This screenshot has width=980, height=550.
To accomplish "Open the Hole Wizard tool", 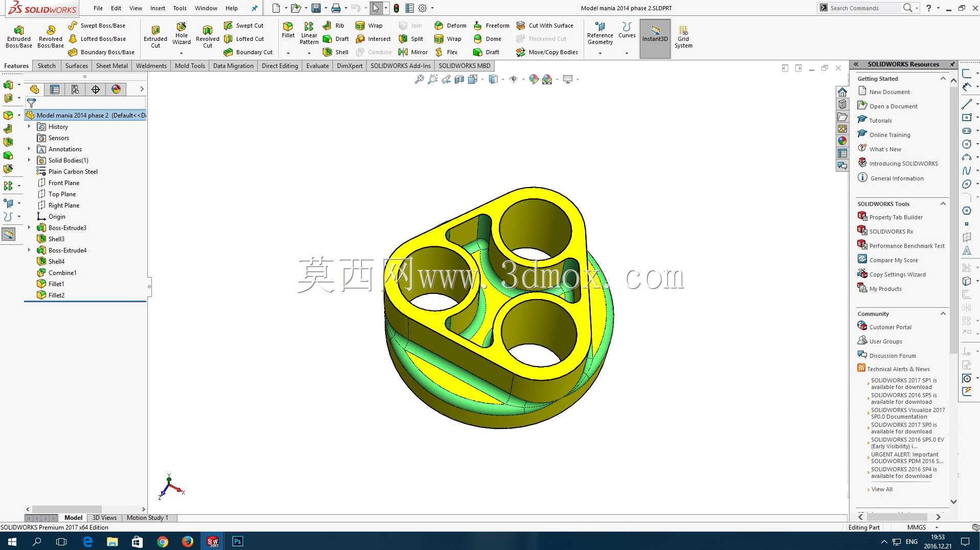I will 182,34.
